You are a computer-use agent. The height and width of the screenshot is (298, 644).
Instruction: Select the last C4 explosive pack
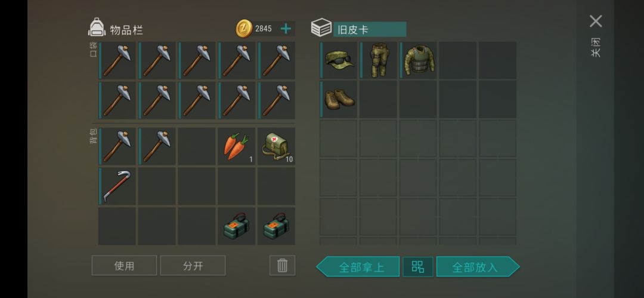(277, 226)
